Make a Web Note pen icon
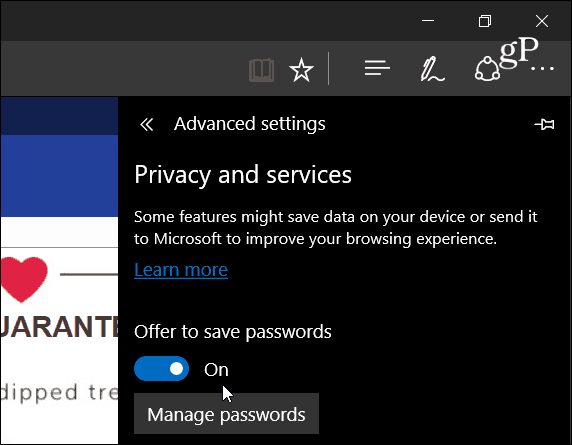 click(x=432, y=69)
